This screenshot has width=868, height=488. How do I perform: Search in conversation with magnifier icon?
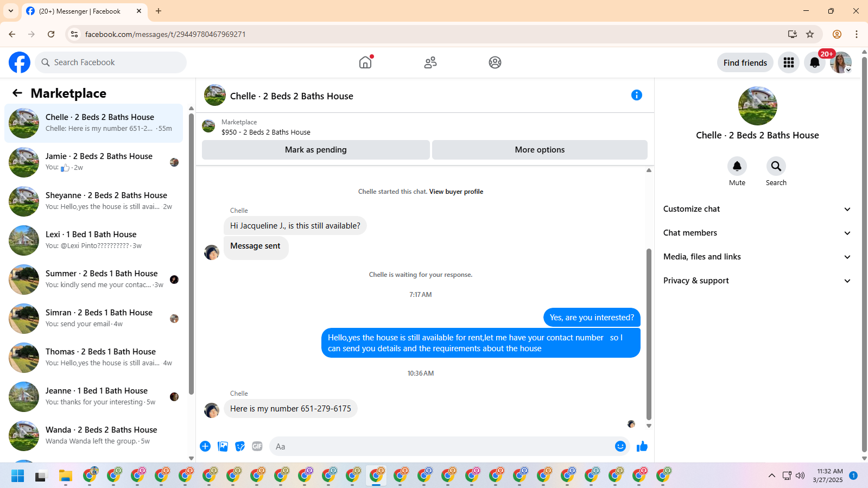tap(776, 166)
